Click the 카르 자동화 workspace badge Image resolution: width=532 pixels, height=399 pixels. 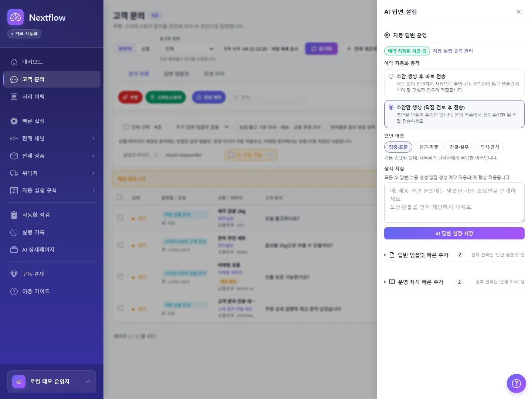[x=24, y=34]
